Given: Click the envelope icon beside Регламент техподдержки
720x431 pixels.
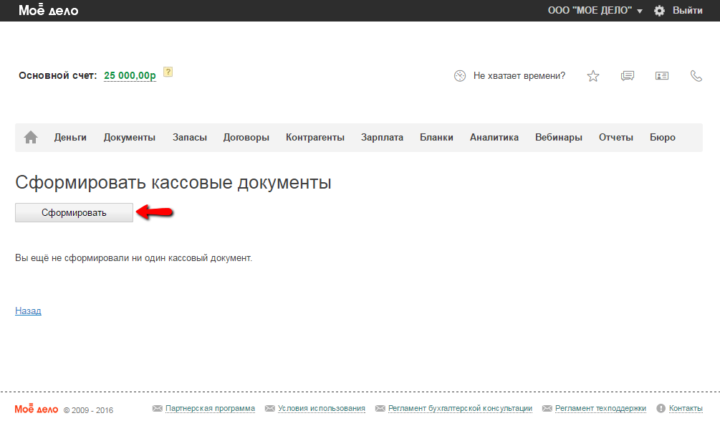Looking at the screenshot, I should (547, 408).
